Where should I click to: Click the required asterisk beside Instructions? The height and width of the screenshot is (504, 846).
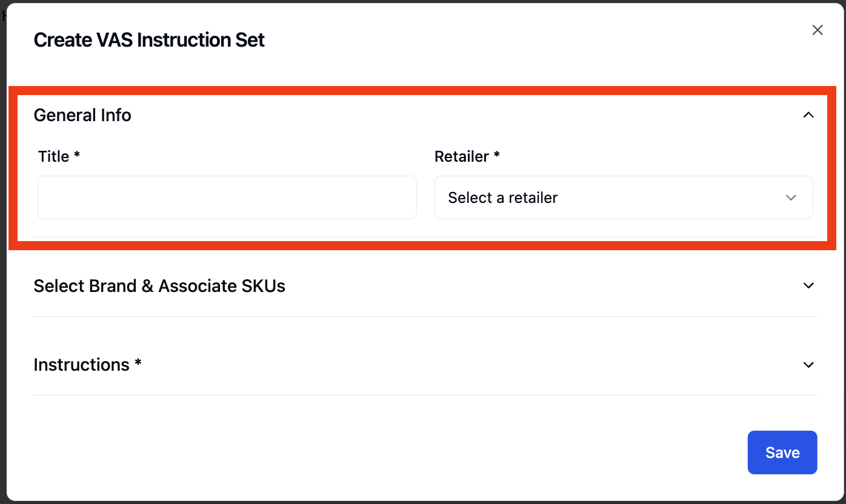coord(138,363)
